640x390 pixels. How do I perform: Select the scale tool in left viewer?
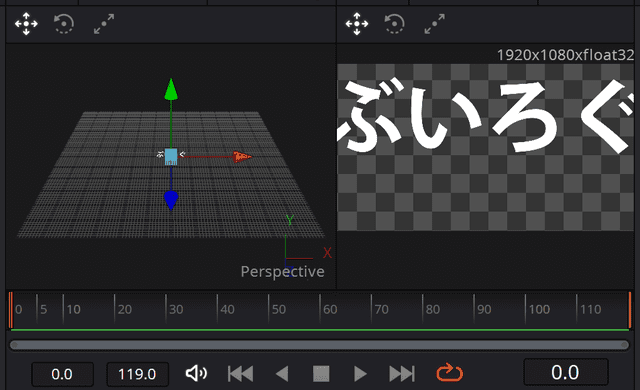[104, 24]
